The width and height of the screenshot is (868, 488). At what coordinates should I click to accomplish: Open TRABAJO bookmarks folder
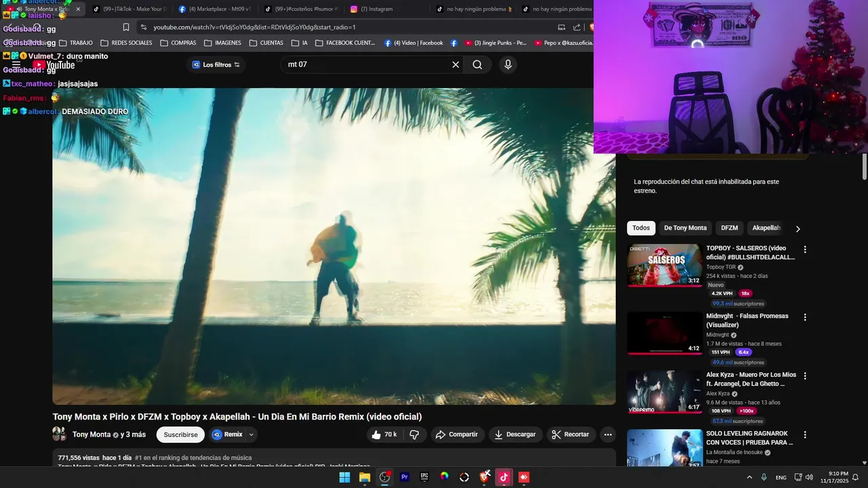[x=75, y=43]
